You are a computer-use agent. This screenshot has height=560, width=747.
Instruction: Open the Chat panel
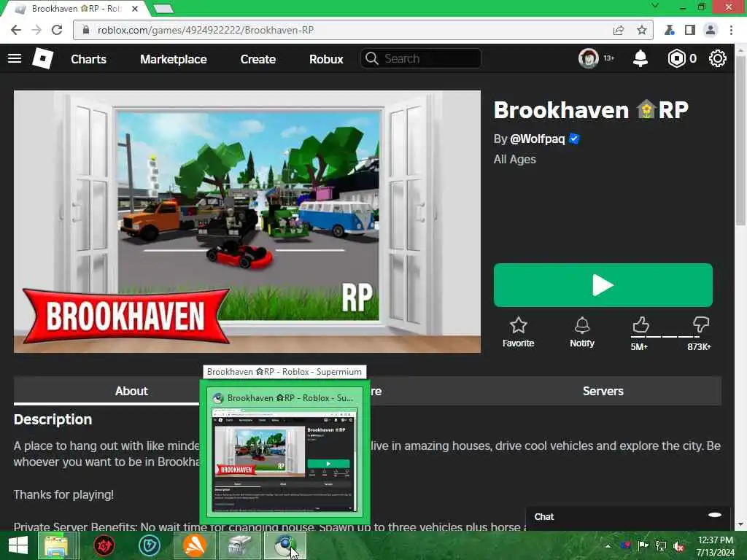point(544,517)
